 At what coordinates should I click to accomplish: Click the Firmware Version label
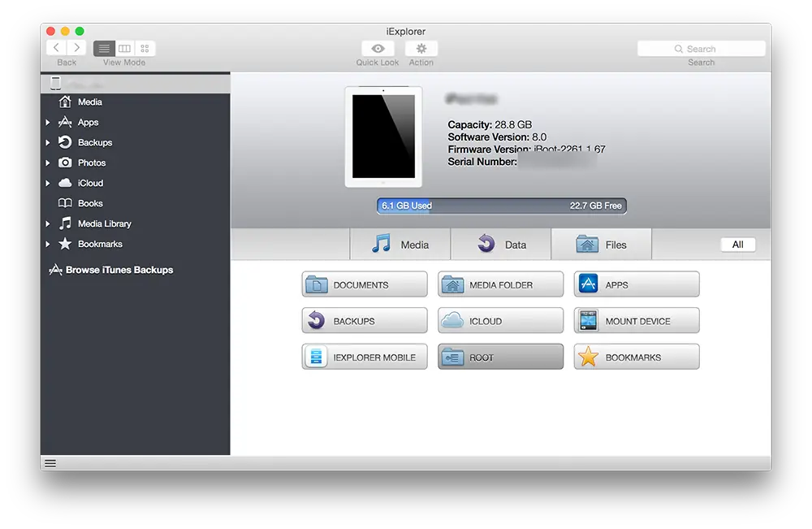point(489,150)
